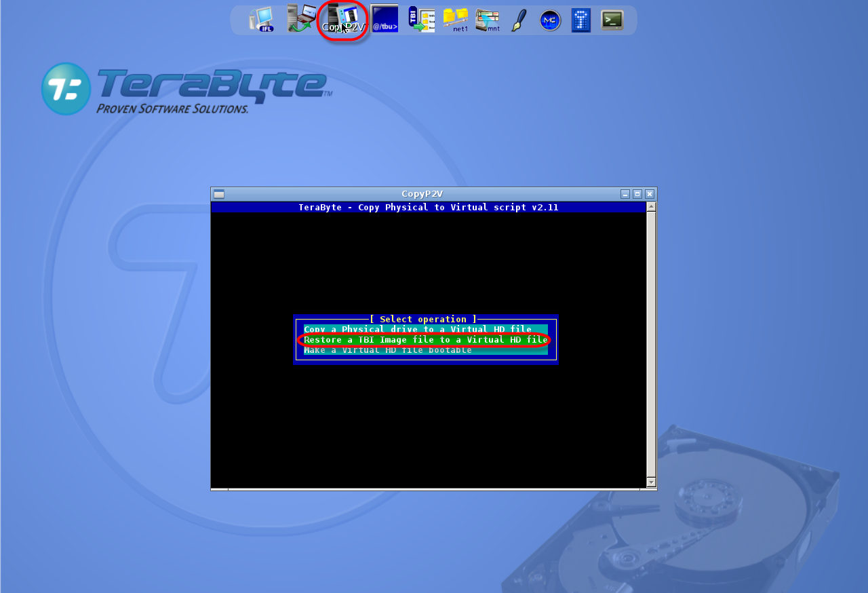Click the '[ Select operation ]' dialog title

pos(425,319)
